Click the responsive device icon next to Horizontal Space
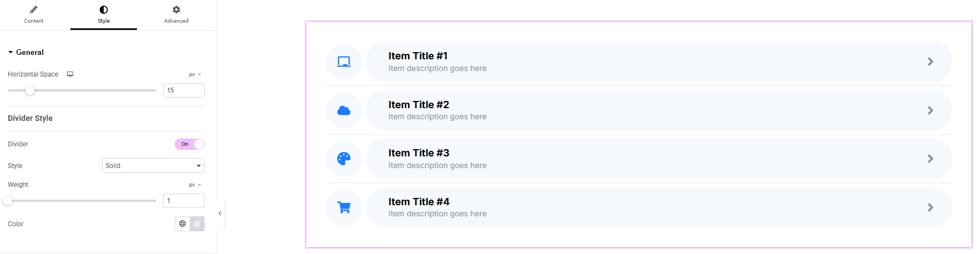This screenshot has width=980, height=254. coord(70,74)
